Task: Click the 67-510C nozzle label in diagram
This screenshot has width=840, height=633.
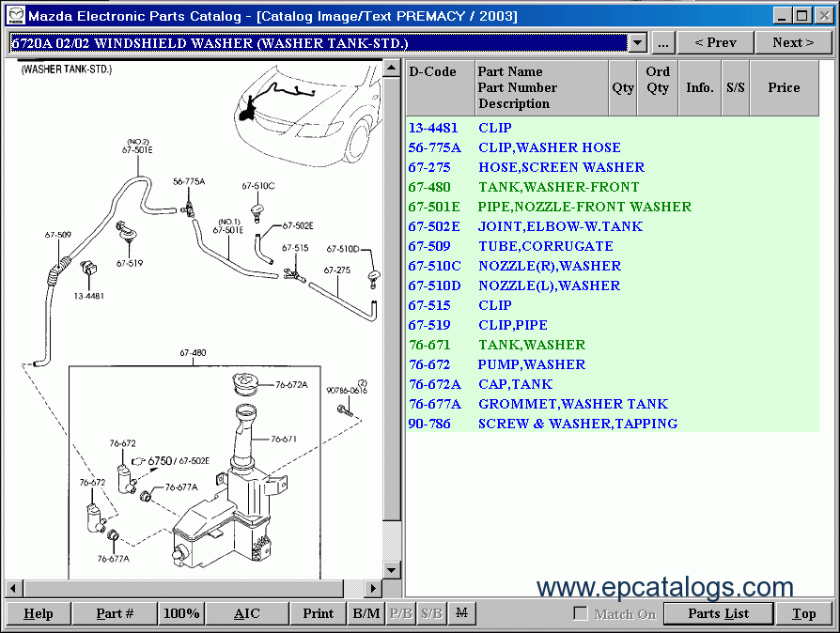Action: click(258, 186)
